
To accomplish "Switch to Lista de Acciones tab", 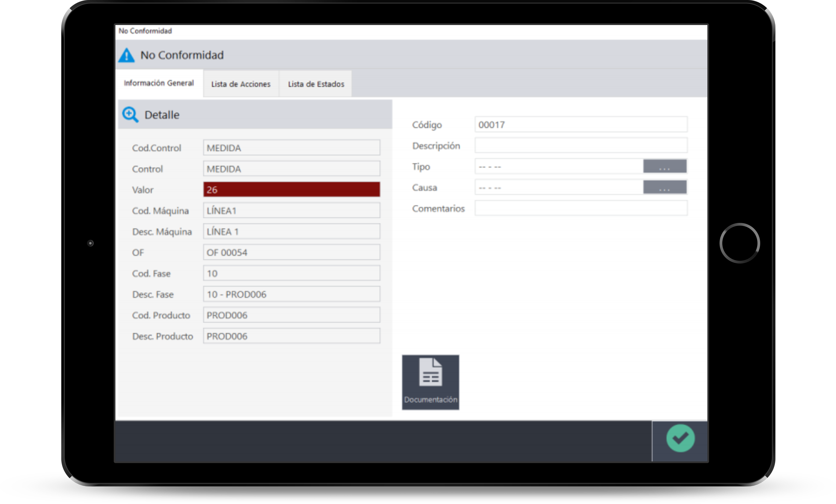I will pyautogui.click(x=241, y=84).
